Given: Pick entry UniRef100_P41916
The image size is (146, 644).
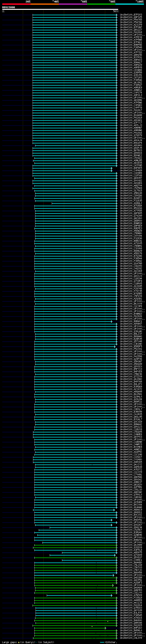Looking at the screenshot, I should 131,133.
